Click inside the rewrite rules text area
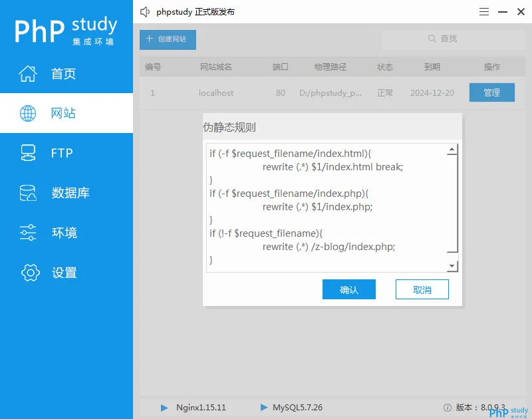 tap(327, 208)
